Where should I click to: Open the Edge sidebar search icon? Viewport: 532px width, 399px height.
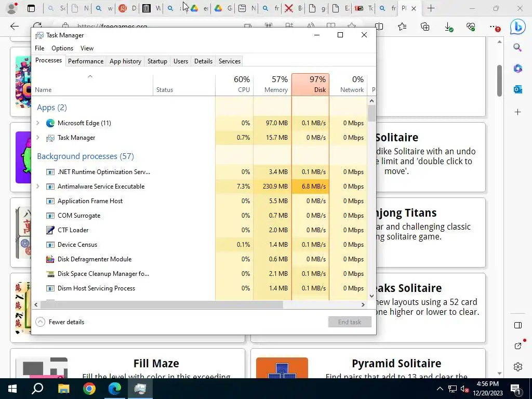[x=517, y=47]
